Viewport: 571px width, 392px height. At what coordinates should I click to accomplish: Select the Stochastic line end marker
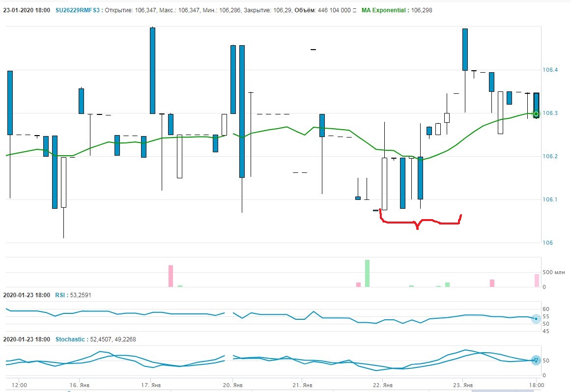[536, 361]
